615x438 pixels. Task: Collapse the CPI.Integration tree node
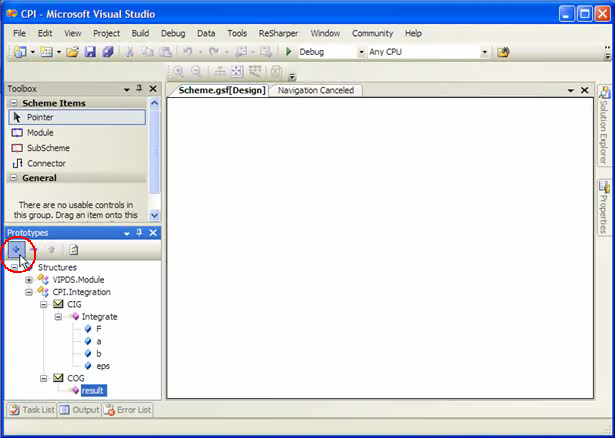click(29, 292)
